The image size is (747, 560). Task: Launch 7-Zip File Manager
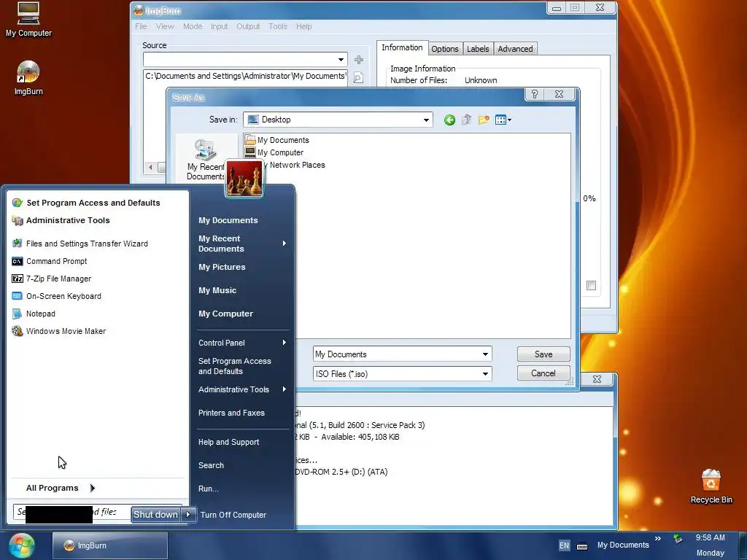click(52, 279)
